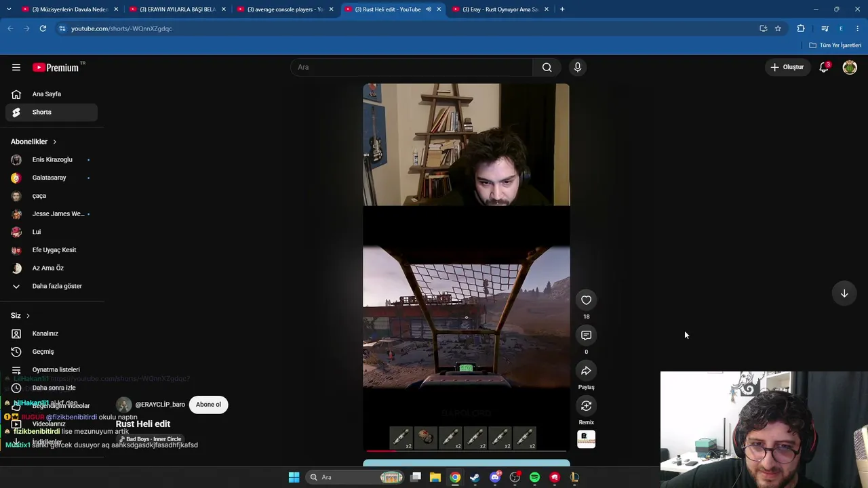The width and height of the screenshot is (868, 488).
Task: Open media controls icon in Chrome toolbar
Action: click(x=825, y=28)
